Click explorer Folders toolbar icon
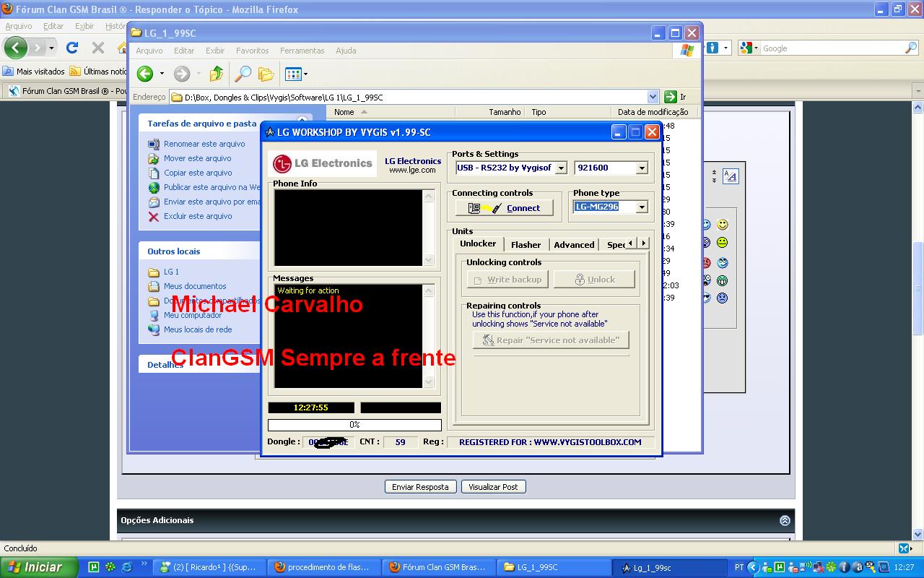This screenshot has height=578, width=924. (x=266, y=74)
